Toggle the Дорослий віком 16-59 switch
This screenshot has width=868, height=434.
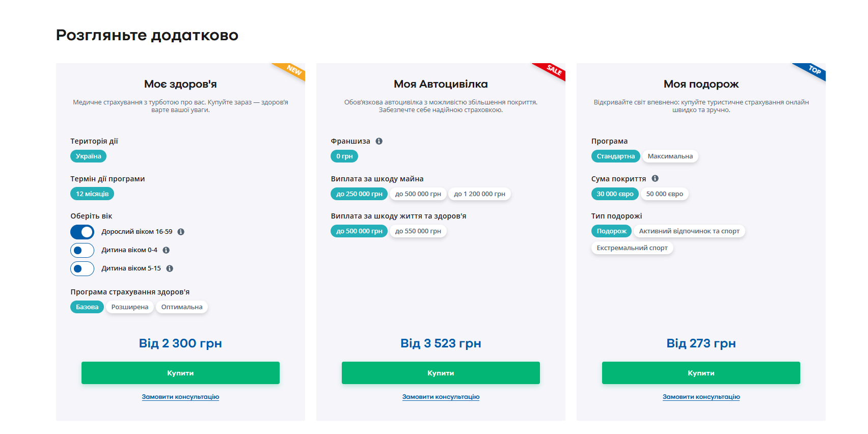(x=83, y=232)
